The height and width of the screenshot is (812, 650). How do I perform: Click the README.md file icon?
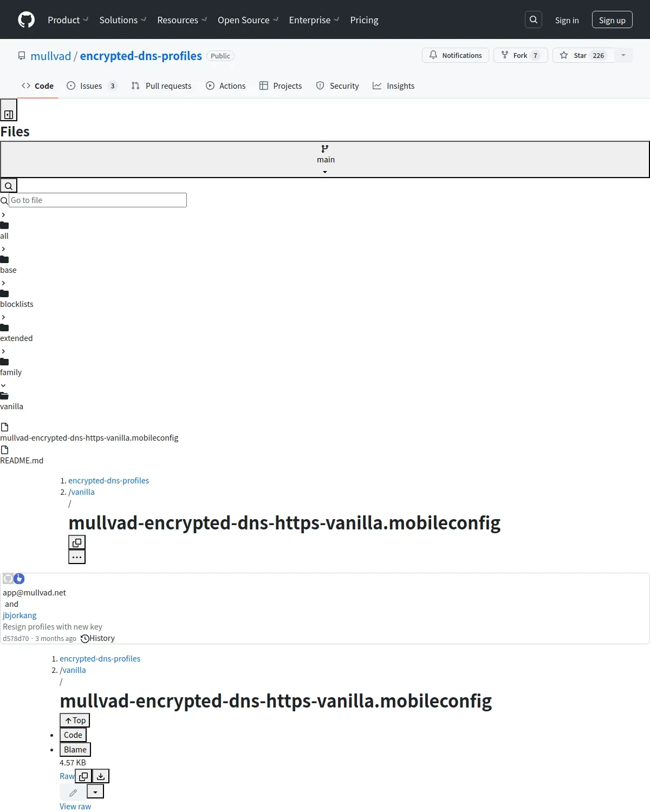coord(4,450)
